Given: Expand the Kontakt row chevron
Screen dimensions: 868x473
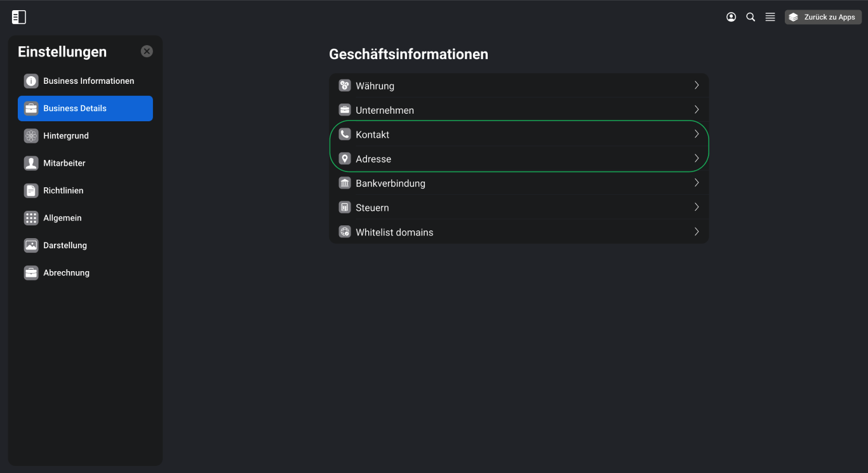Looking at the screenshot, I should pyautogui.click(x=697, y=134).
